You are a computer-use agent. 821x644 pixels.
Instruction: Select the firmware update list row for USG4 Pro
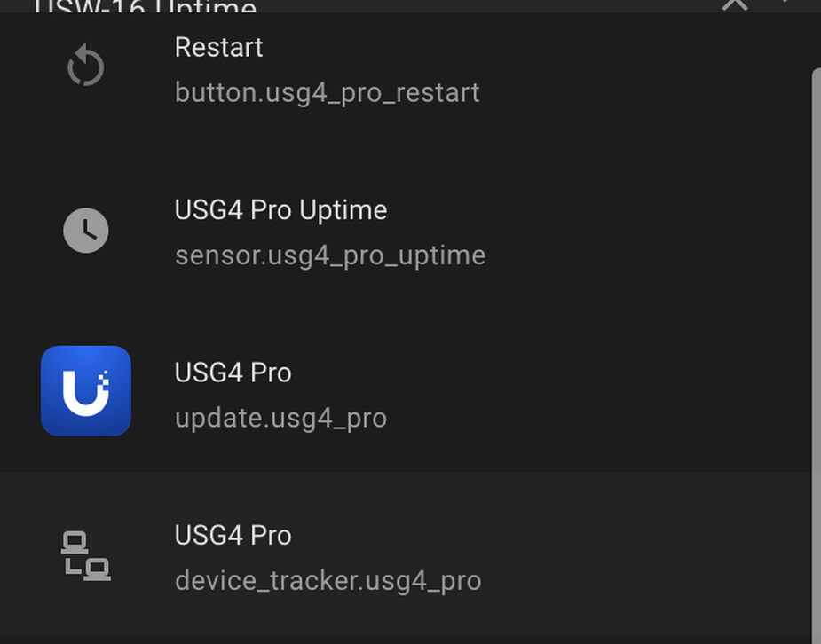click(x=406, y=390)
